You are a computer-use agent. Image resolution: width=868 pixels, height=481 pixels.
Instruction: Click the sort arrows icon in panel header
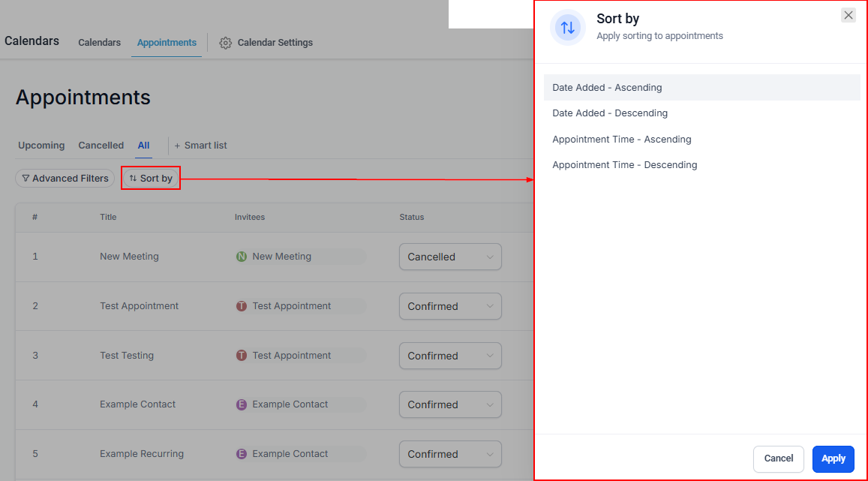(x=568, y=28)
